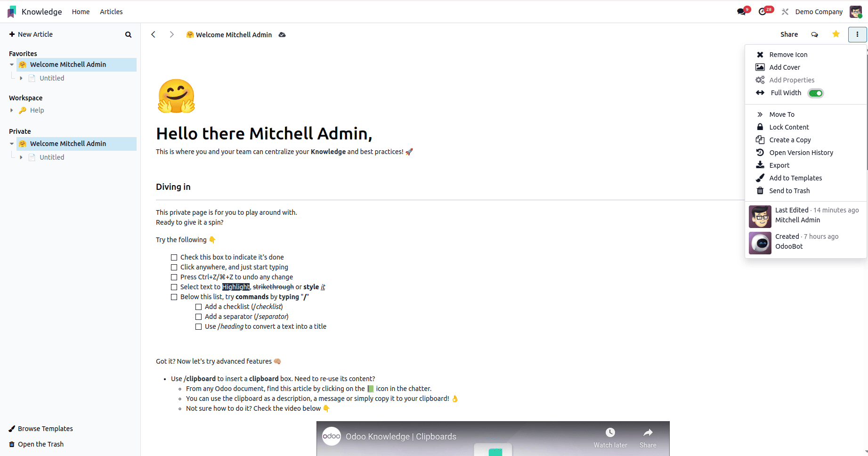Click the 'Hello there Mitchell Admin,' heading
This screenshot has width=868, height=456.
click(x=264, y=134)
